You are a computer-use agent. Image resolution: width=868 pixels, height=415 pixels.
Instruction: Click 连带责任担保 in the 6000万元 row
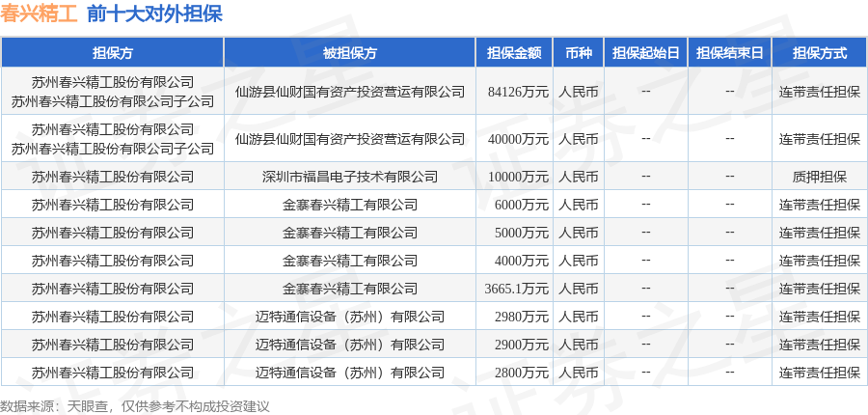tap(820, 205)
